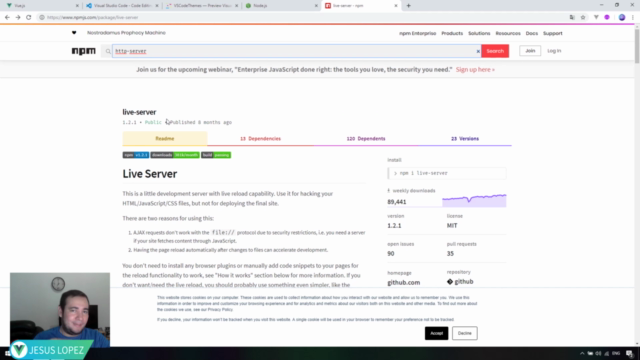Screen dimensions: 640x360
Task: Open the Products menu
Action: pos(452,33)
